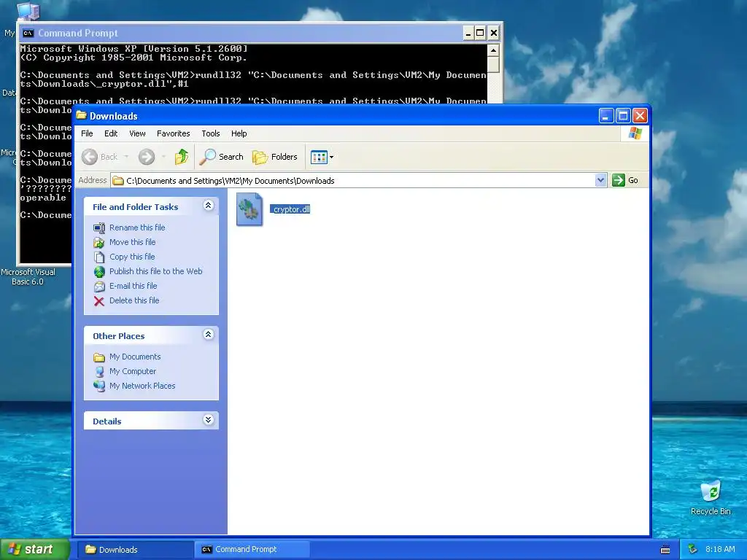Open the Tools menu
Image resolution: width=747 pixels, height=560 pixels.
pos(211,133)
